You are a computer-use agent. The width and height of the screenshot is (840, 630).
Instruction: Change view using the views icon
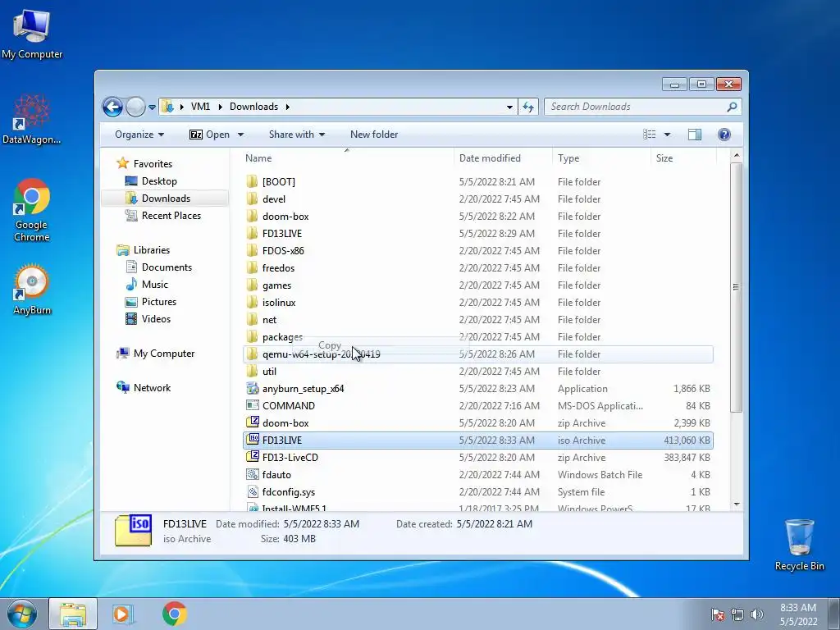click(x=650, y=135)
